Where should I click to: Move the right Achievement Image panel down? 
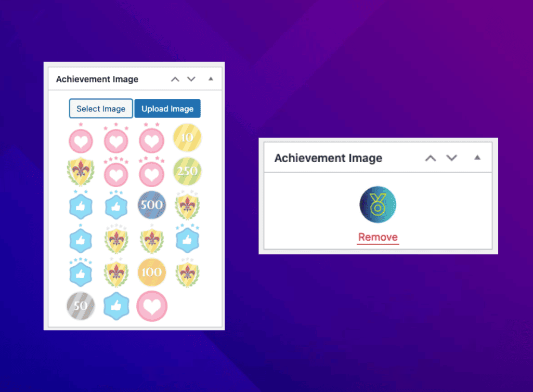tap(452, 158)
